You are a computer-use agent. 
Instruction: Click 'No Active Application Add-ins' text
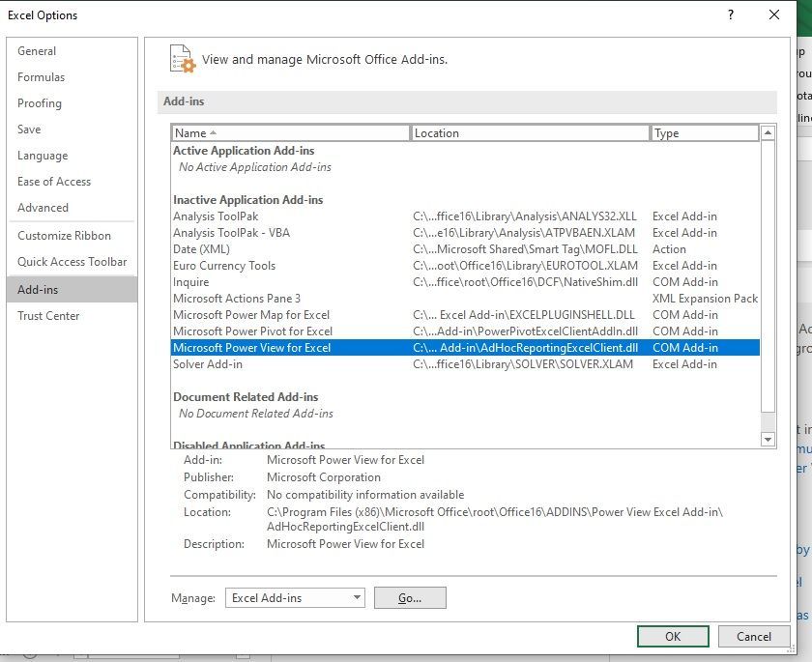[x=255, y=167]
